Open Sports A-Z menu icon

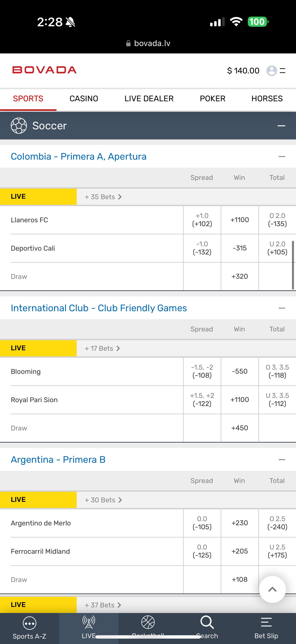29,623
